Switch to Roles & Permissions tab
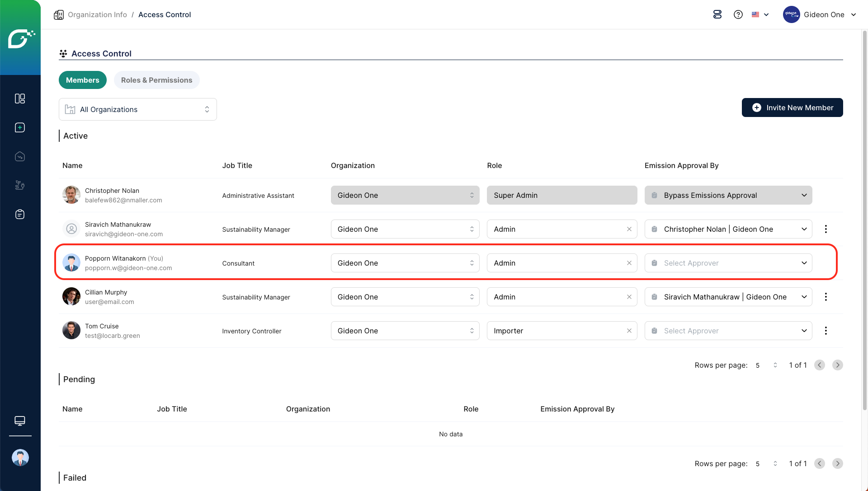The width and height of the screenshot is (868, 491). click(x=156, y=80)
